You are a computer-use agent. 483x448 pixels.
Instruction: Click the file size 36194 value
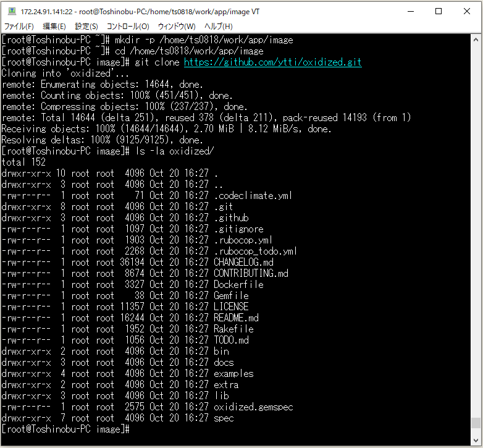(x=132, y=262)
